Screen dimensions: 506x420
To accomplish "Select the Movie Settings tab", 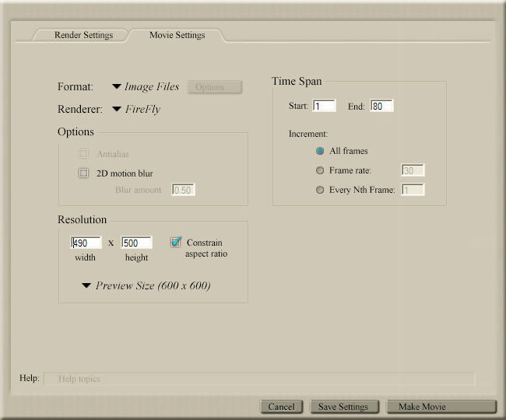I will point(177,35).
